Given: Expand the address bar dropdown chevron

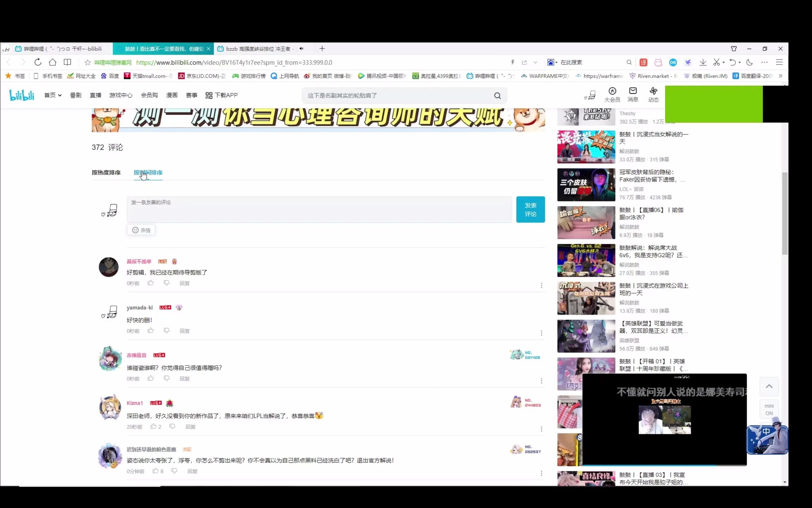Looking at the screenshot, I should [x=535, y=62].
